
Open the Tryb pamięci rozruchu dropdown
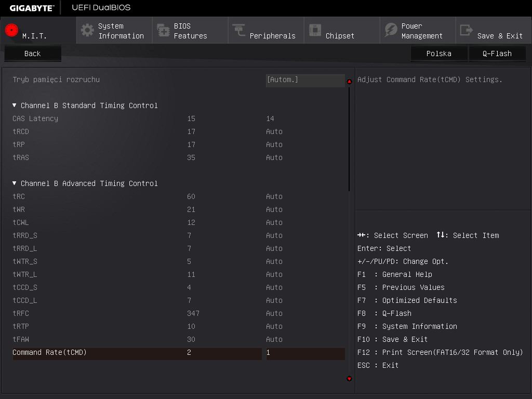[305, 80]
